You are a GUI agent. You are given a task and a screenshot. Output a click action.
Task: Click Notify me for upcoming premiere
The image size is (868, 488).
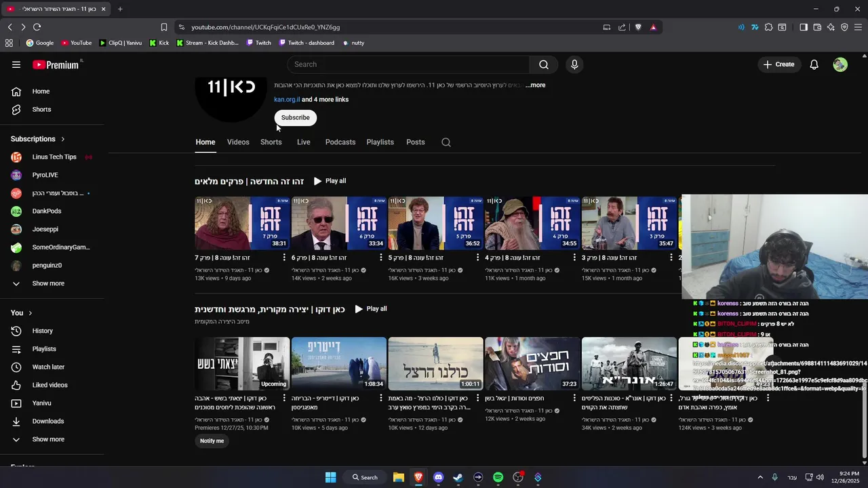tap(212, 441)
